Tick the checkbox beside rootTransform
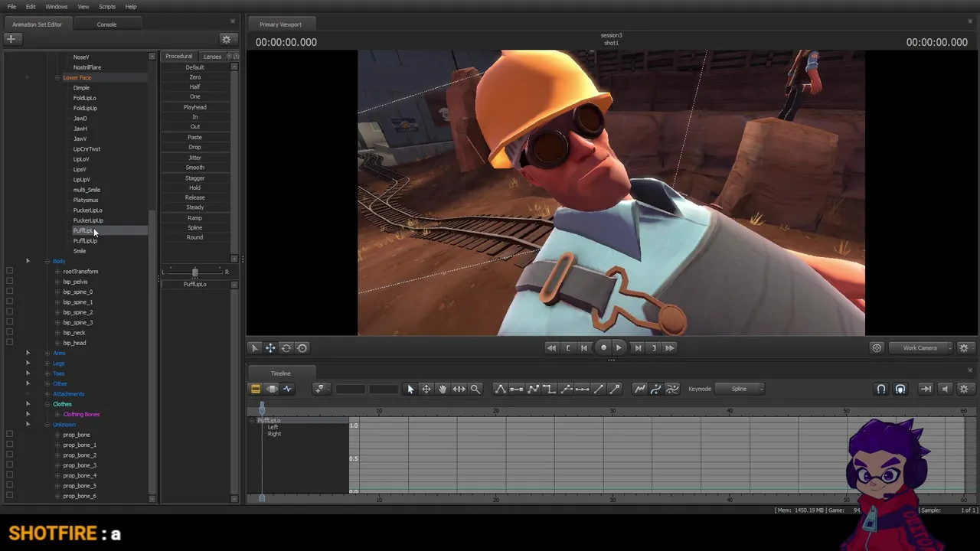 click(9, 272)
